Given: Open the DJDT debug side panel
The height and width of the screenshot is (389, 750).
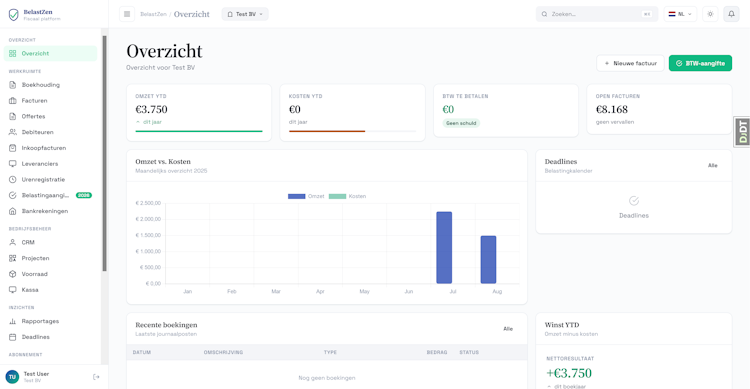Looking at the screenshot, I should (742, 132).
